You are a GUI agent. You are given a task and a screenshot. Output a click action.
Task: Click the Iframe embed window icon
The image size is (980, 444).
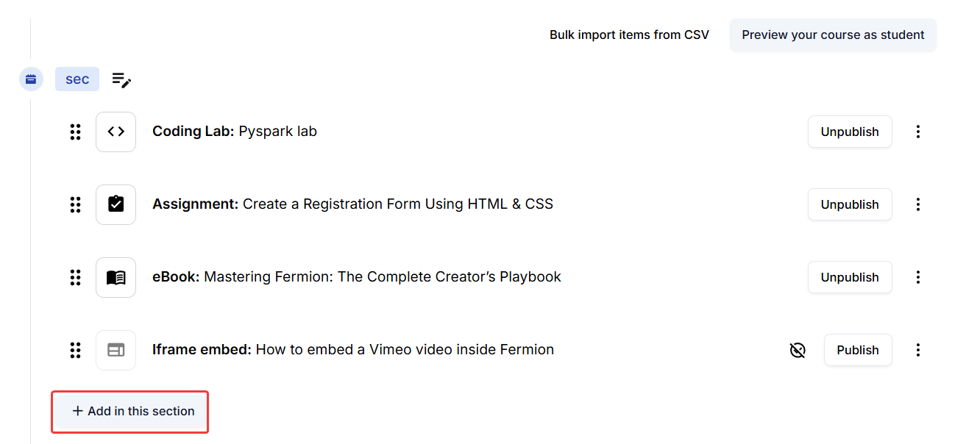pyautogui.click(x=116, y=350)
